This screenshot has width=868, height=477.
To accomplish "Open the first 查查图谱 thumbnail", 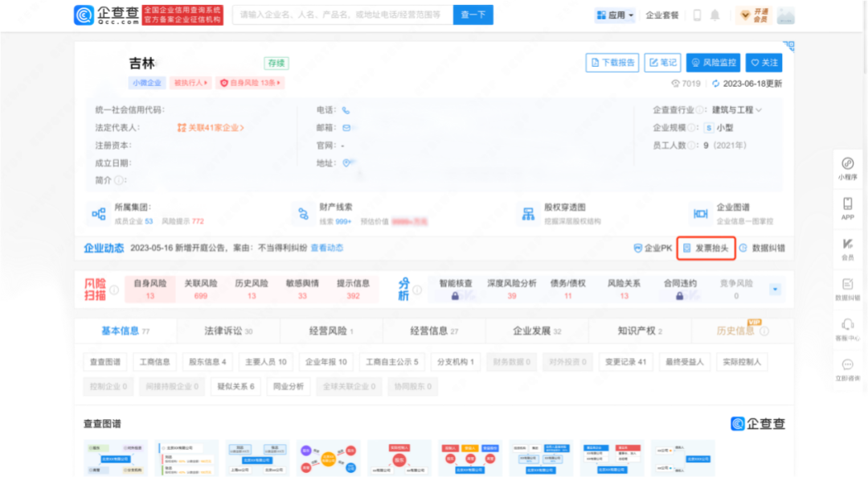I will (x=116, y=458).
